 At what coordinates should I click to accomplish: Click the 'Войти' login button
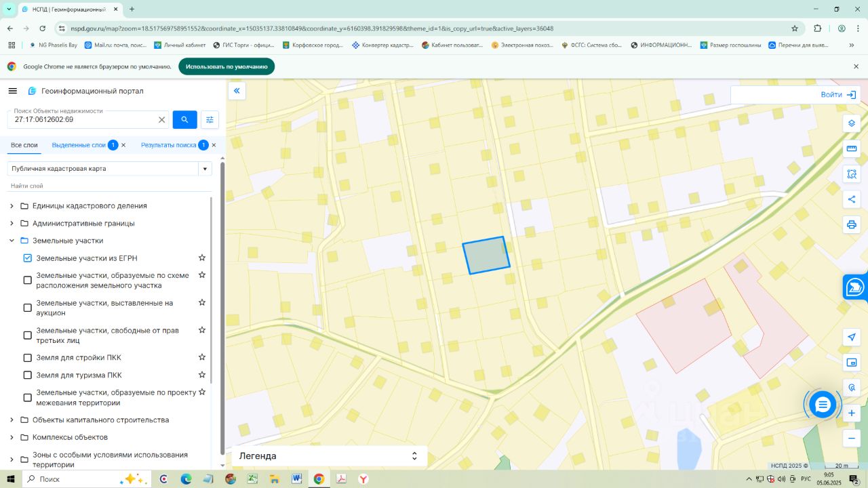click(x=837, y=95)
